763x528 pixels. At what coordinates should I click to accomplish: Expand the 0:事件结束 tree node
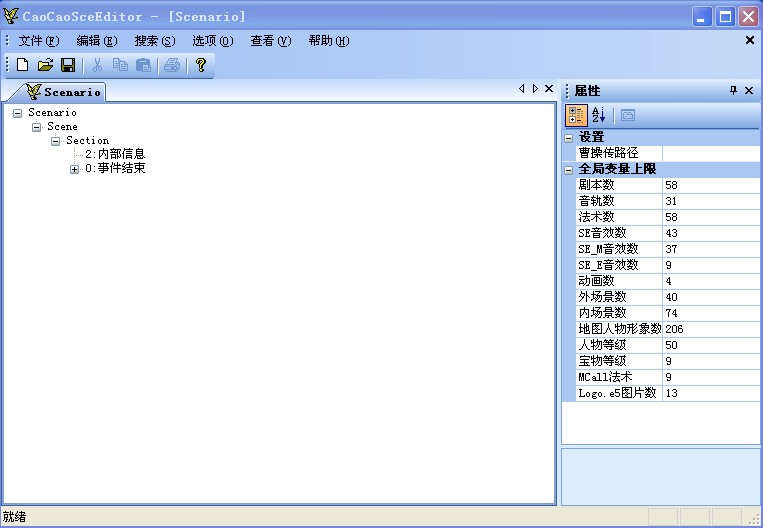tap(74, 169)
